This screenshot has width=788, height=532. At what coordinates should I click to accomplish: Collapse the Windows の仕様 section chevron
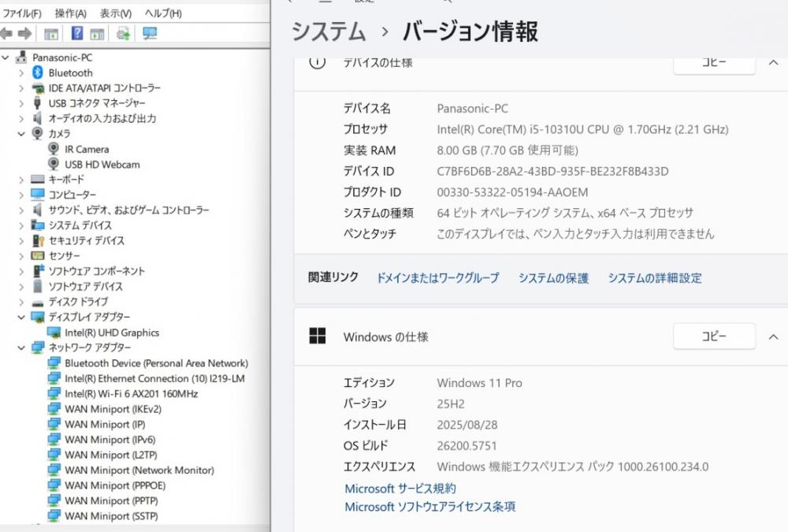774,337
